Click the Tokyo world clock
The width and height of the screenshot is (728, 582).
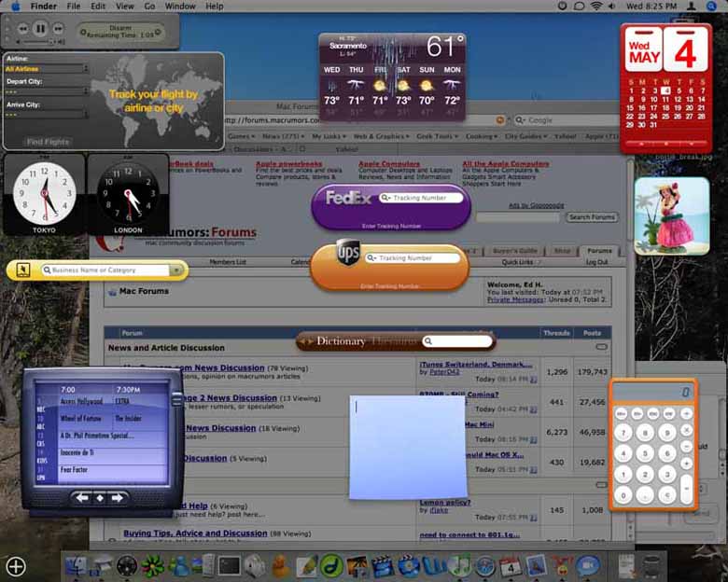tap(44, 194)
